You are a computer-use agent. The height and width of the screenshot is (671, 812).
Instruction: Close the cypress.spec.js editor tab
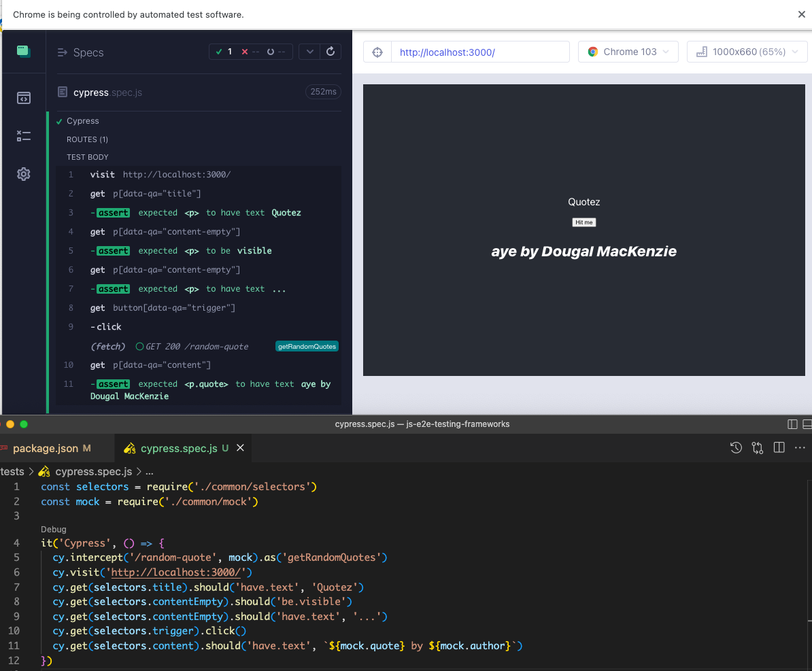(x=240, y=448)
